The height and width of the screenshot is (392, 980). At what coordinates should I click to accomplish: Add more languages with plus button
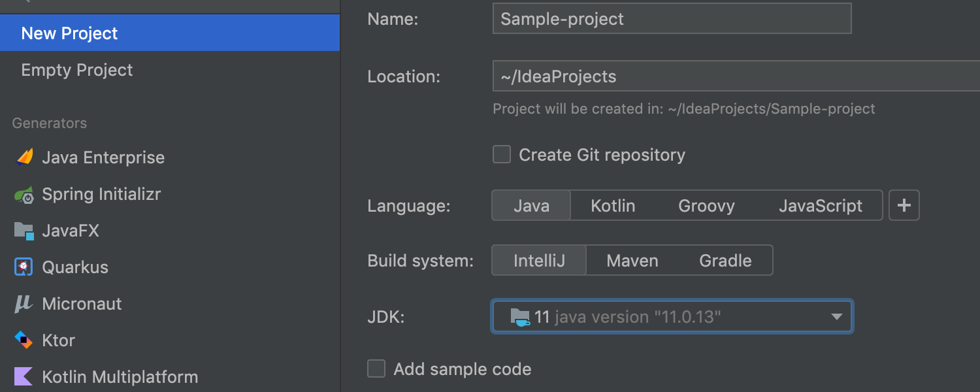point(904,206)
